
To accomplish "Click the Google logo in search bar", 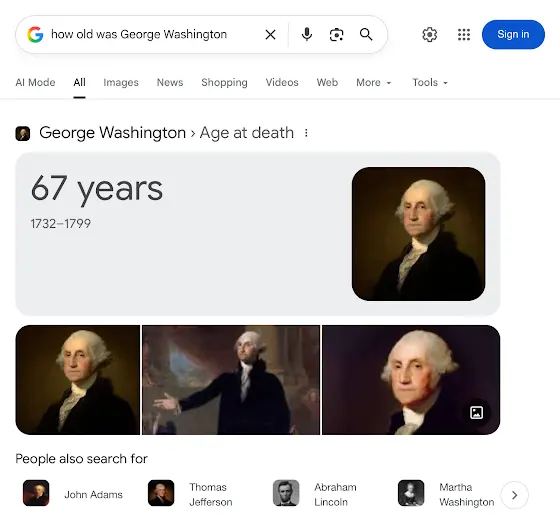I will click(x=35, y=35).
